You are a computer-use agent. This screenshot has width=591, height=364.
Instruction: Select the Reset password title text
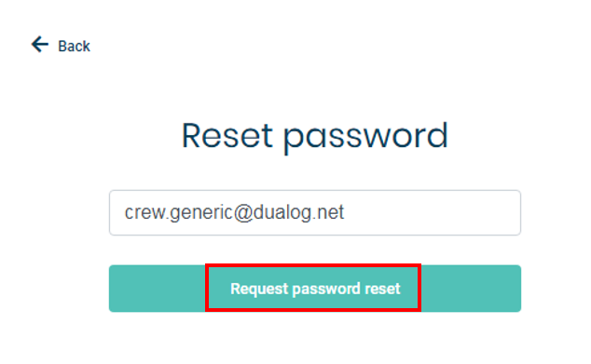click(315, 136)
